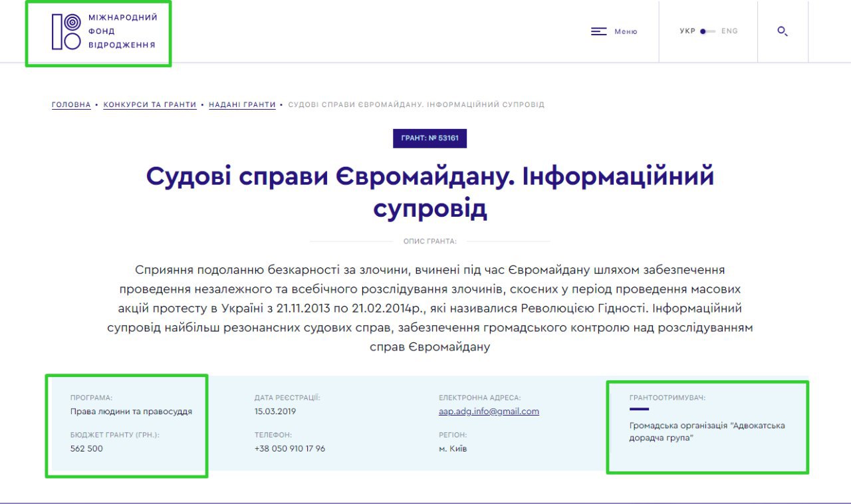
Task: Click the Електронна адреса label
Action: click(x=480, y=398)
